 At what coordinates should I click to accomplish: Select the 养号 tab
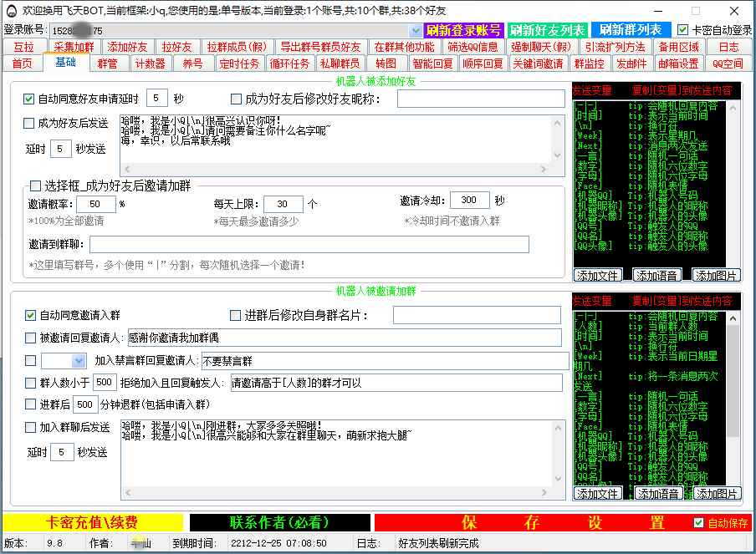193,64
